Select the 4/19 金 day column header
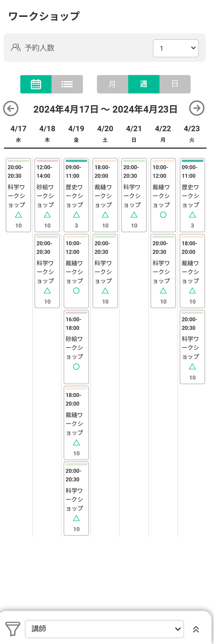Viewport: 214px width, 644px height. coord(76,134)
